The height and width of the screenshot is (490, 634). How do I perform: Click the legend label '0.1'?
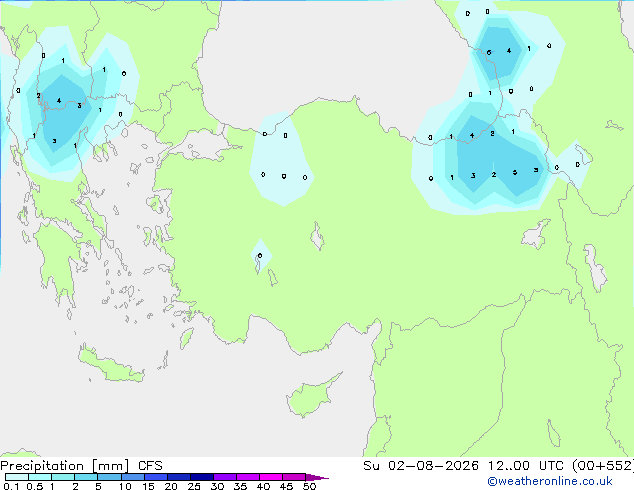tap(11, 486)
